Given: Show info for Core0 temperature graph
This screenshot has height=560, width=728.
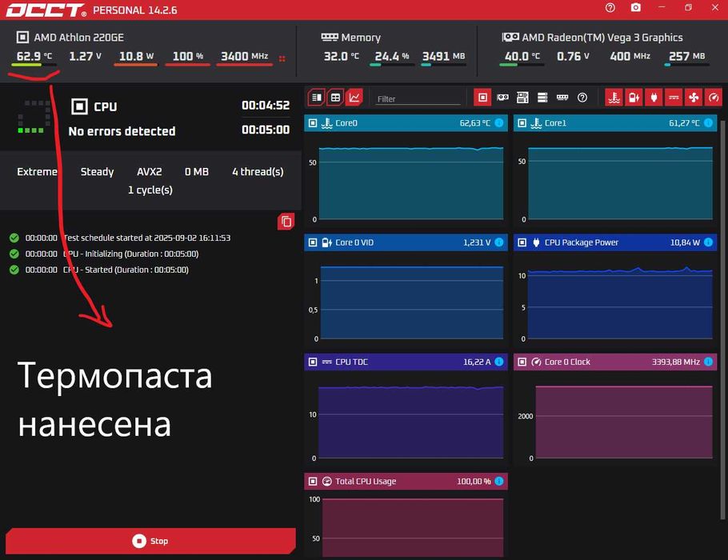Looking at the screenshot, I should pos(499,123).
